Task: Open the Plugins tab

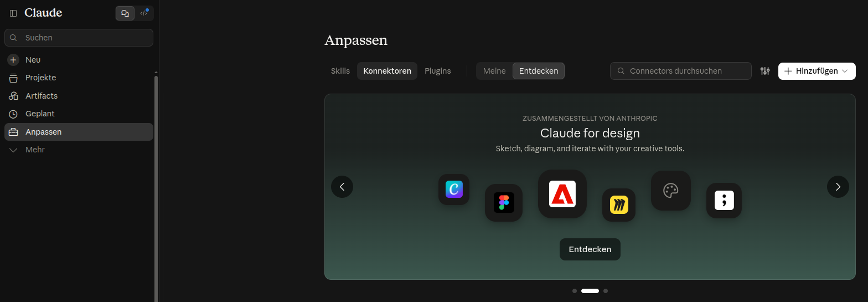Action: [x=438, y=71]
